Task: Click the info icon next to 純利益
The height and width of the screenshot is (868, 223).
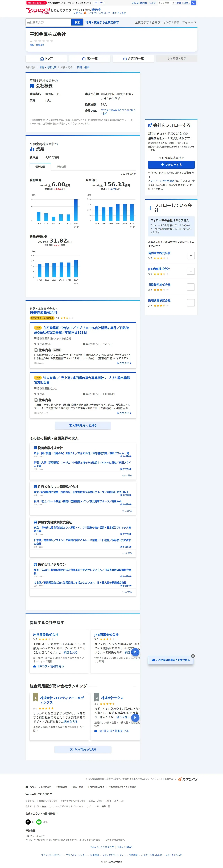Action: point(40,180)
